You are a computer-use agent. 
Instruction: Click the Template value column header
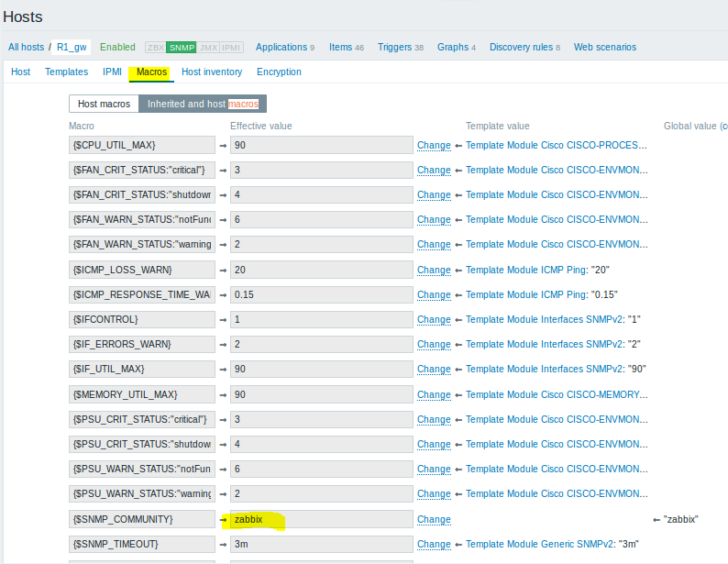coord(497,126)
